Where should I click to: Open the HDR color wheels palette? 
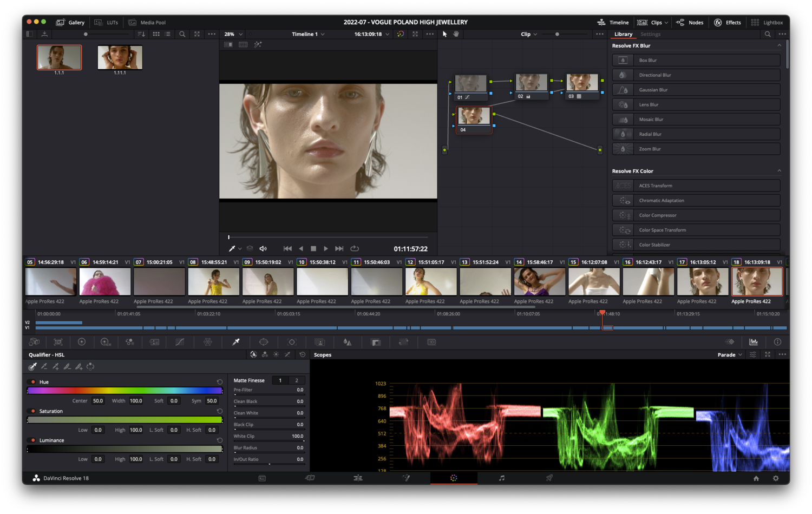point(106,342)
